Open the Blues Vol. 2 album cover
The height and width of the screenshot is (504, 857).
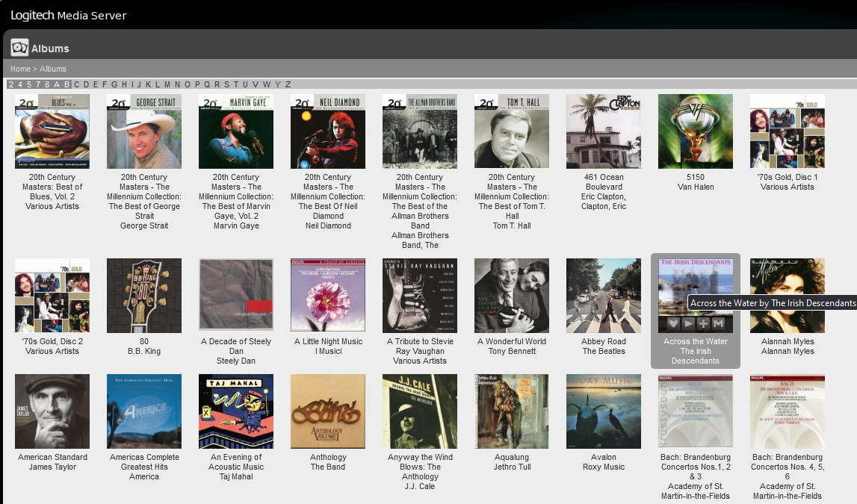[52, 131]
